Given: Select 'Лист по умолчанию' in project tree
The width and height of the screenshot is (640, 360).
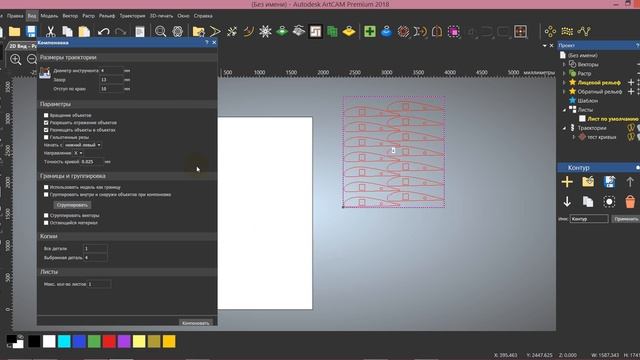Looking at the screenshot, I should [612, 119].
